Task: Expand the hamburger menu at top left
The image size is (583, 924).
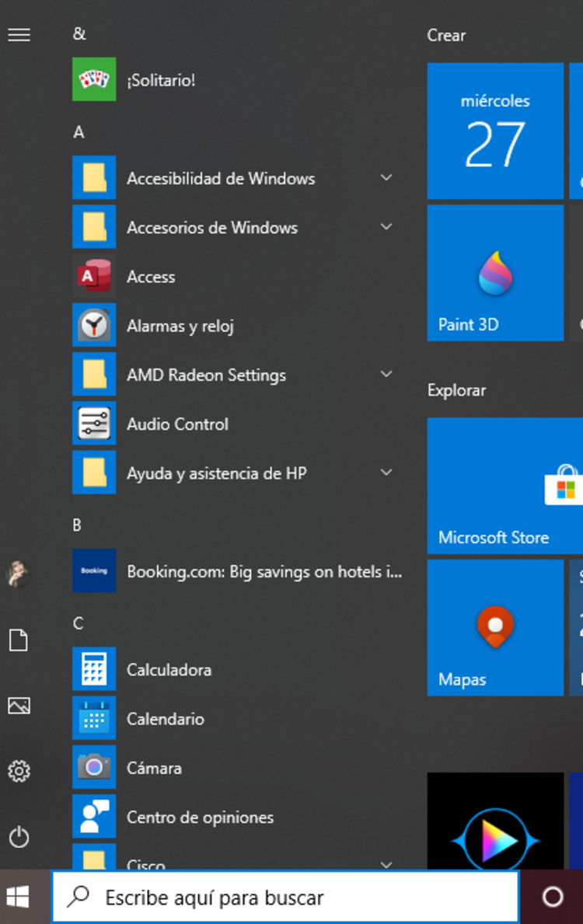Action: pos(19,35)
